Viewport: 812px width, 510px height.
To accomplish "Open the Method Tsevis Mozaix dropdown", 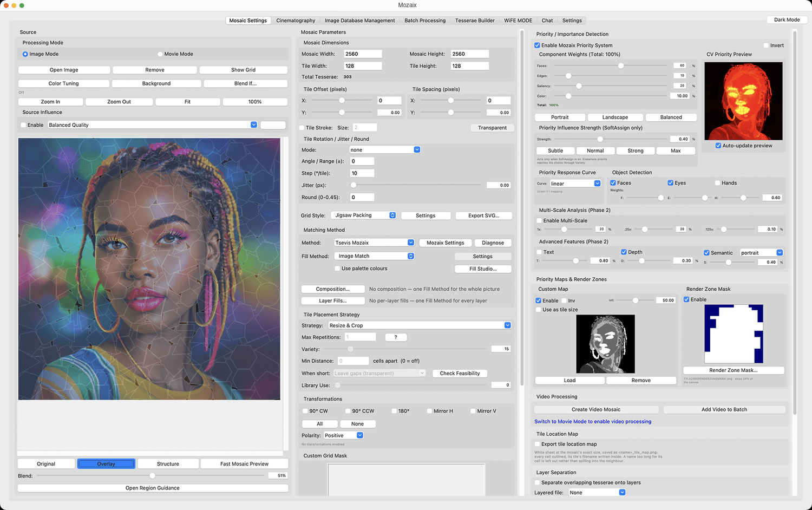I will click(x=374, y=243).
